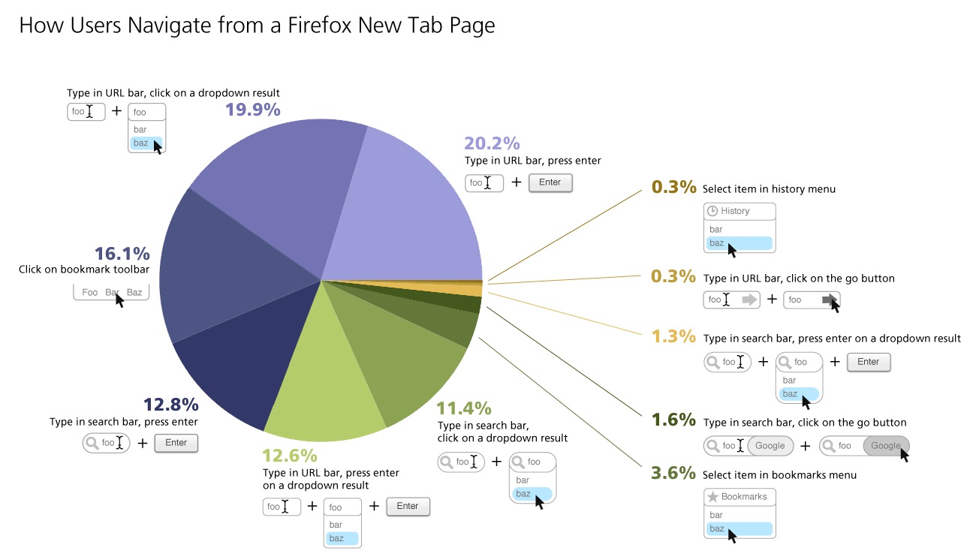979x560 pixels.
Task: Click Foo on the bookmark toolbar
Action: tap(89, 293)
